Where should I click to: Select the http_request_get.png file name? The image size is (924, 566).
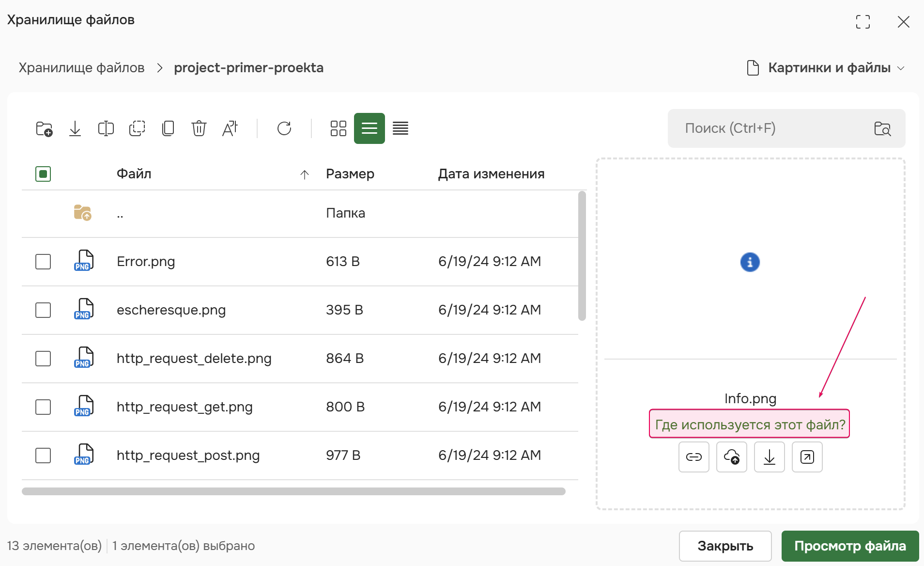(x=185, y=407)
